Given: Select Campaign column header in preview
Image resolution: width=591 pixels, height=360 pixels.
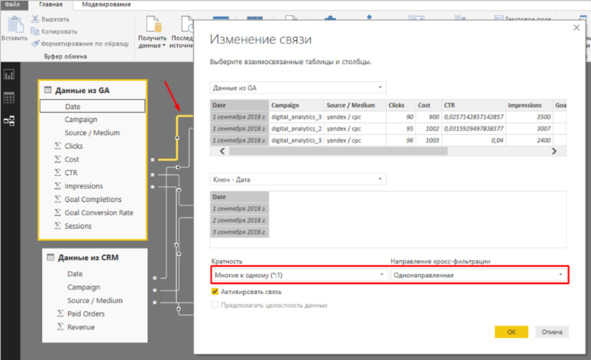Looking at the screenshot, I should 297,105.
